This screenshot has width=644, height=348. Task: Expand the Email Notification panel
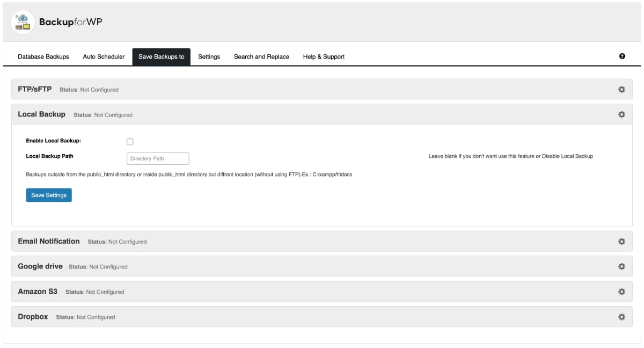49,242
